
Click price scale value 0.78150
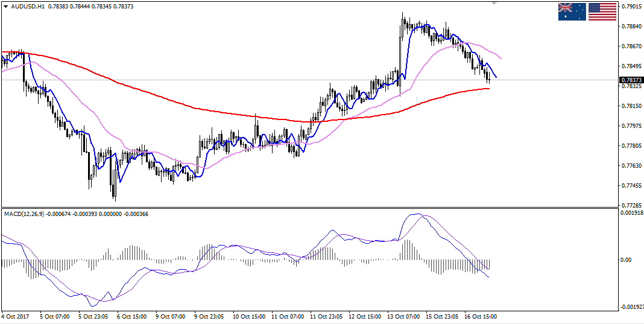click(x=631, y=106)
